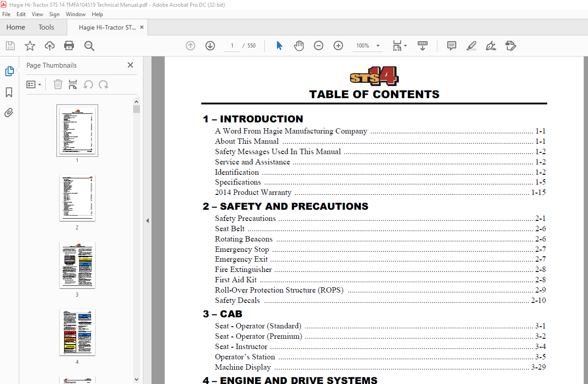Add document to favorites with star icon
This screenshot has height=384, width=588.
pos(30,46)
